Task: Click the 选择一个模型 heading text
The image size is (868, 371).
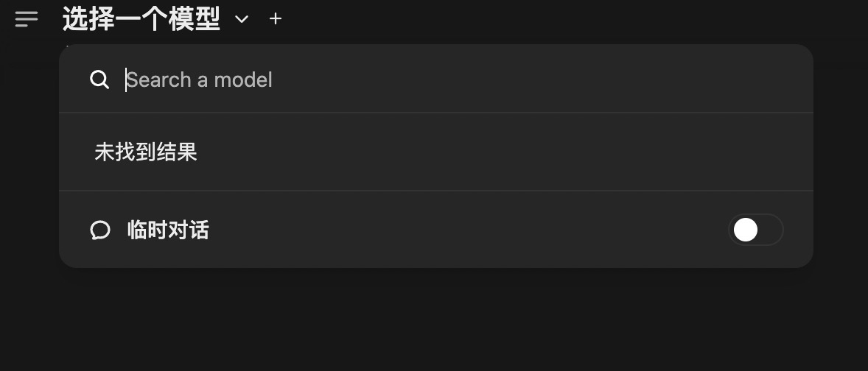Action: [x=141, y=19]
